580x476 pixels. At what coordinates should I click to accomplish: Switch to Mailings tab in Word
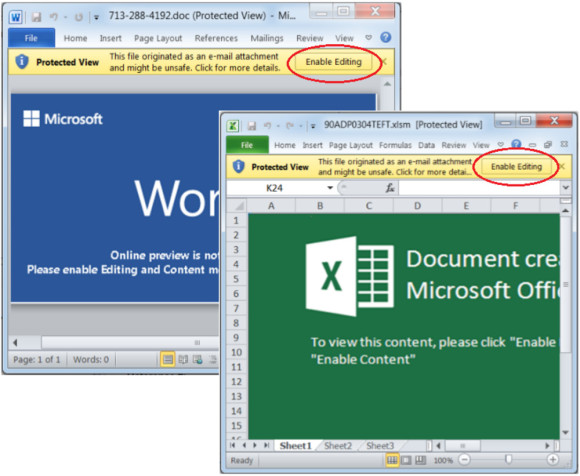coord(267,38)
